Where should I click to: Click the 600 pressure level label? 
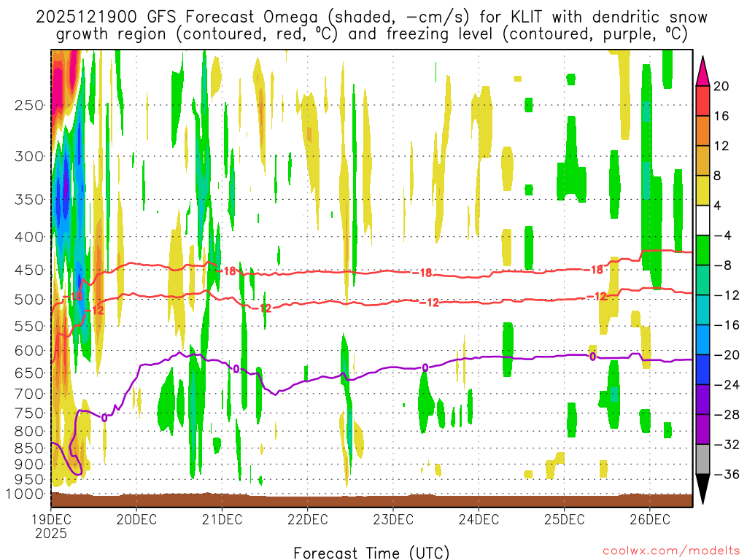29,351
